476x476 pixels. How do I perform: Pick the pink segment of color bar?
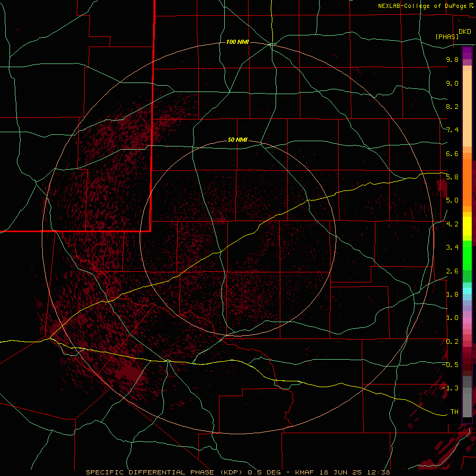467,321
